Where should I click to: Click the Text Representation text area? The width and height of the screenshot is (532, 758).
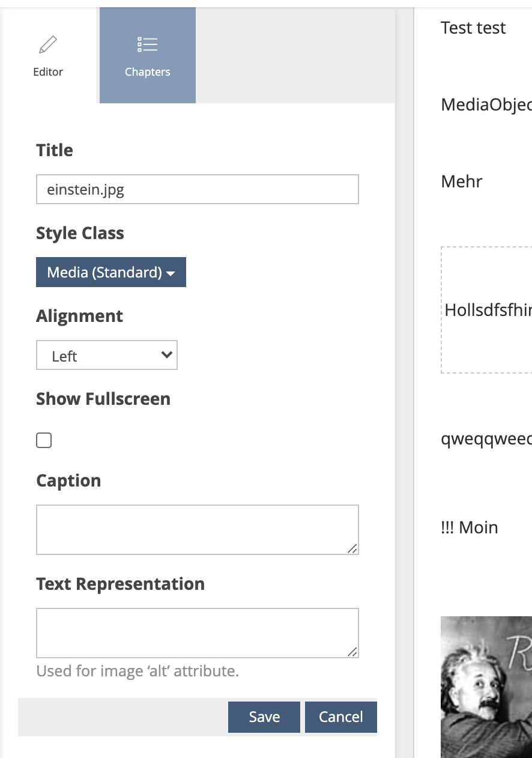point(197,632)
